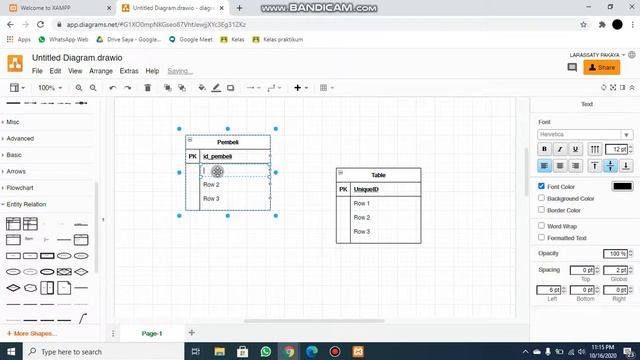This screenshot has width=640, height=360.
Task: Expand the Misc shapes section
Action: [x=12, y=122]
